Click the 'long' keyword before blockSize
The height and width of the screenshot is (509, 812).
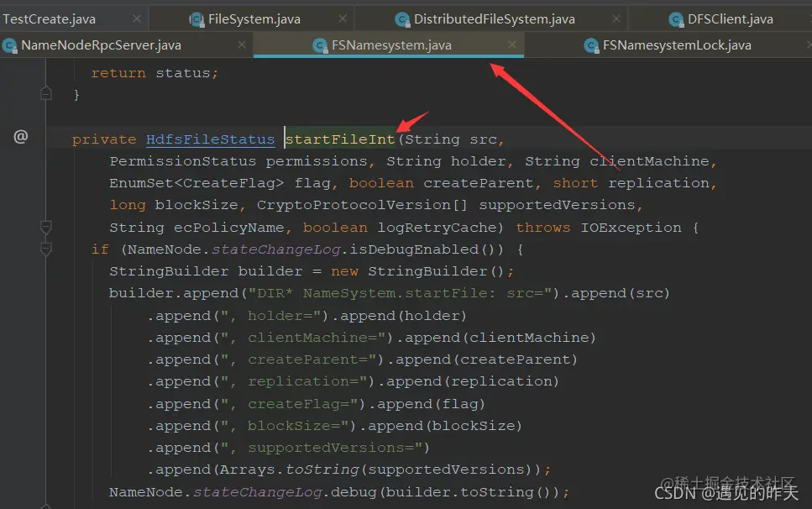click(x=128, y=205)
